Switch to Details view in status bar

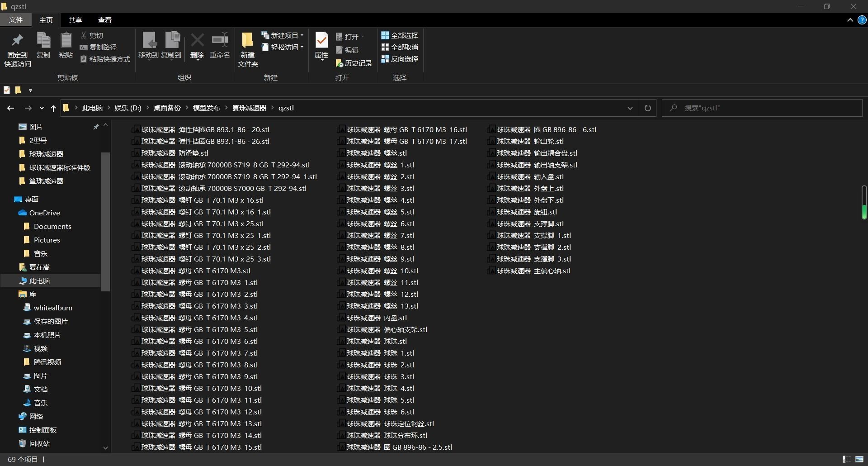click(847, 459)
